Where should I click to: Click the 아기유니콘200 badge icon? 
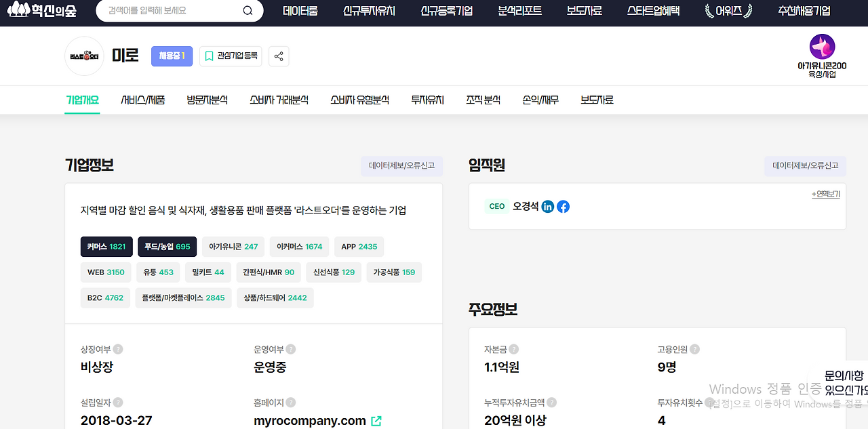(822, 47)
